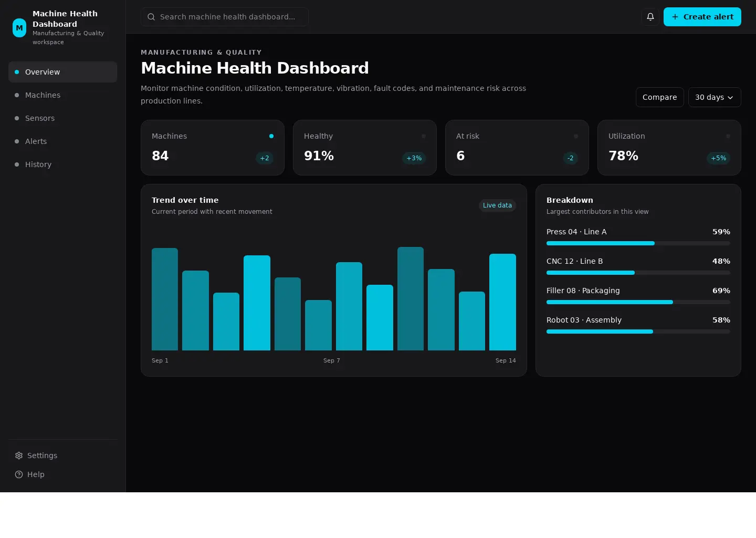Click the M workspace logo avatar
756x538 pixels.
19,28
